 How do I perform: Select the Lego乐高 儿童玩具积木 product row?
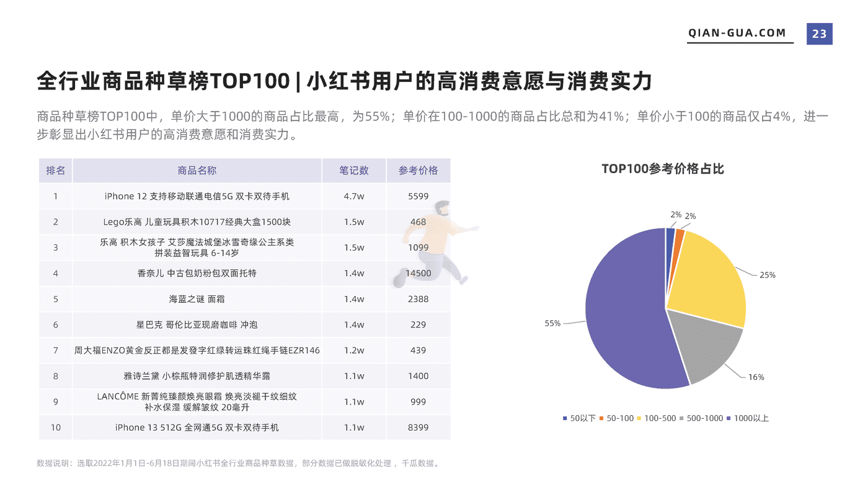click(244, 222)
